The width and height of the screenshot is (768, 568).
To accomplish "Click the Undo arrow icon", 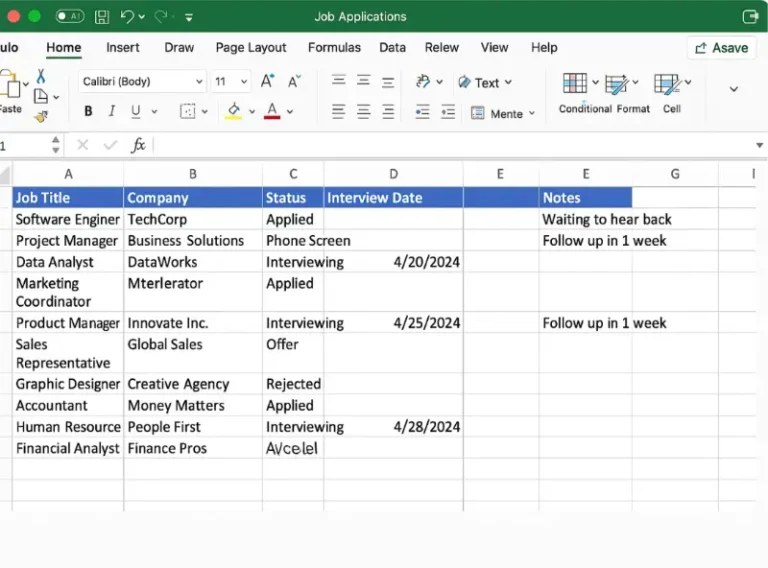I will coord(127,17).
